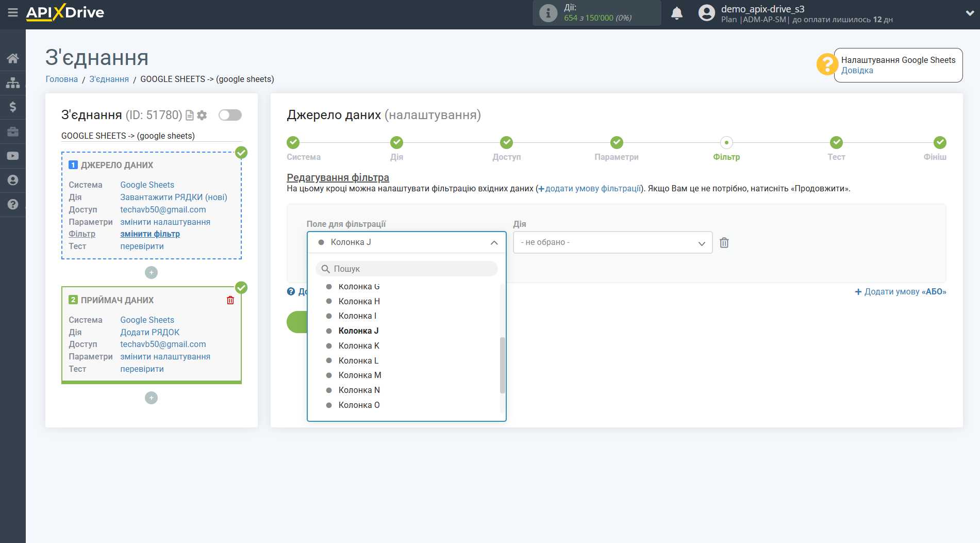Screen dimensions: 980x543
Task: Open the help question sidebar icon
Action: pos(13,204)
